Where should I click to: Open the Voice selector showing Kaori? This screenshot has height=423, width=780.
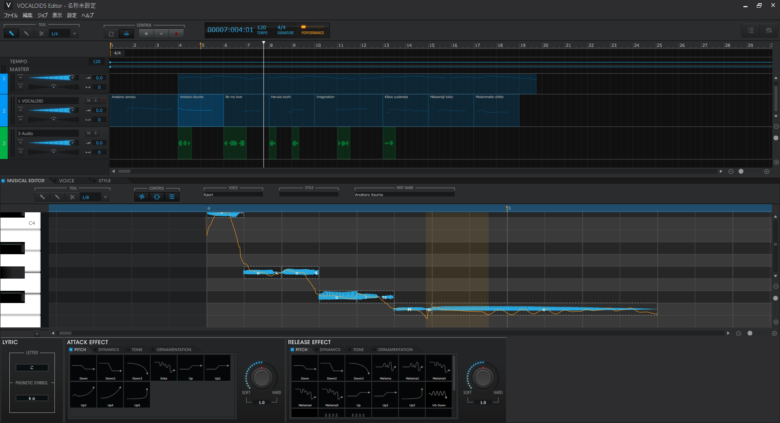[x=233, y=195]
